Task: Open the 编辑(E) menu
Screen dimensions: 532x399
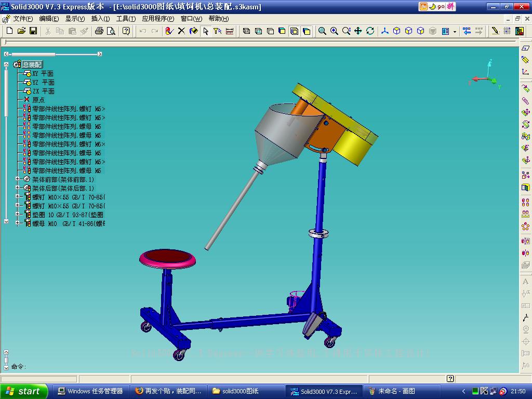Action: [x=49, y=19]
